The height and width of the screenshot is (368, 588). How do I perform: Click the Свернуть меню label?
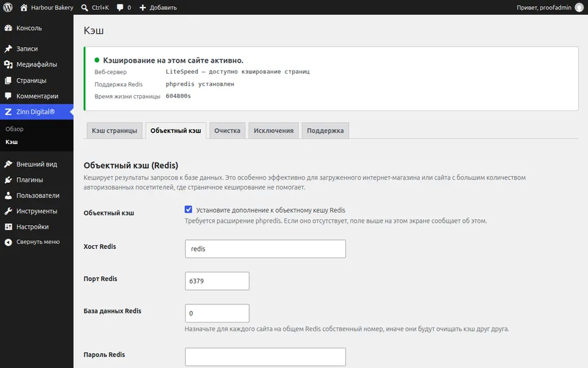point(38,242)
